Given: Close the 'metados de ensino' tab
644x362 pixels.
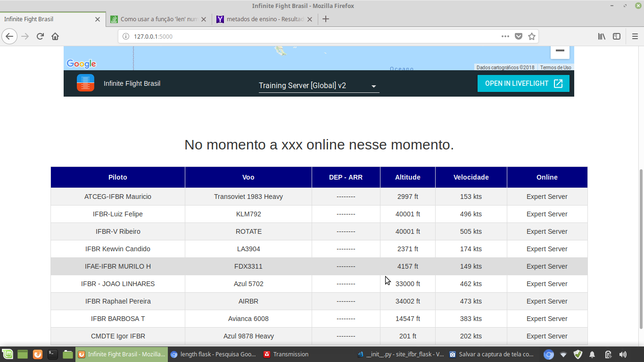Looking at the screenshot, I should (310, 19).
